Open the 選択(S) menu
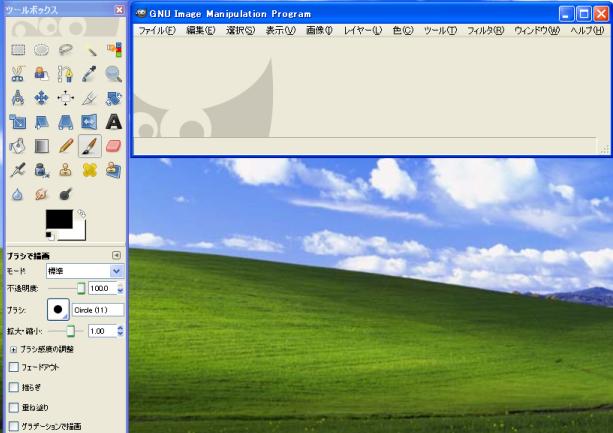The height and width of the screenshot is (433, 613). pos(240,30)
